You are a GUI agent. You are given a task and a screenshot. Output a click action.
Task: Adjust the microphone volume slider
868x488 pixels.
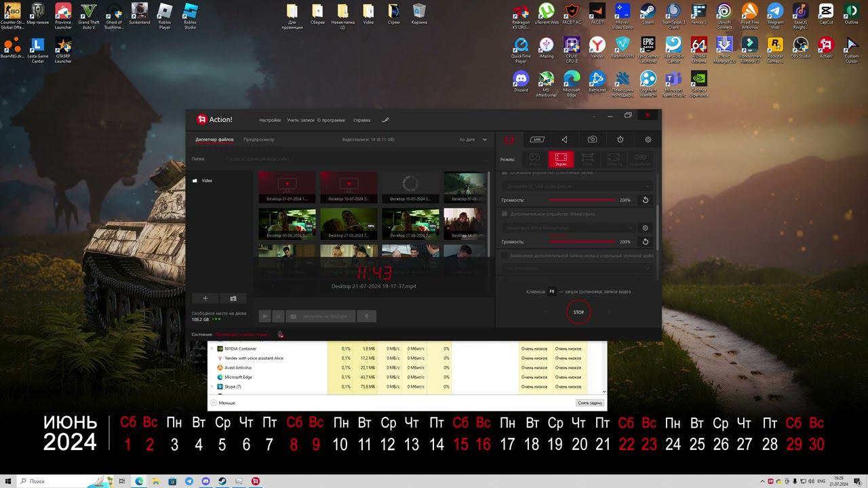[583, 241]
